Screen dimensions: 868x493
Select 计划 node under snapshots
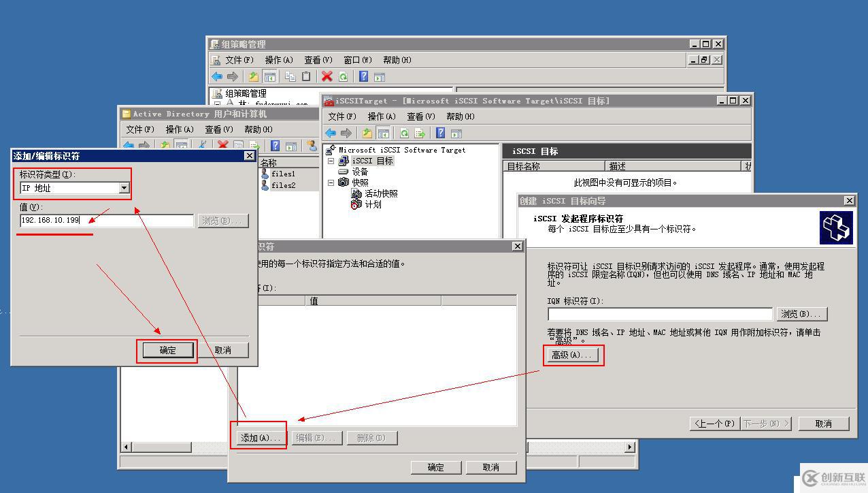point(373,204)
